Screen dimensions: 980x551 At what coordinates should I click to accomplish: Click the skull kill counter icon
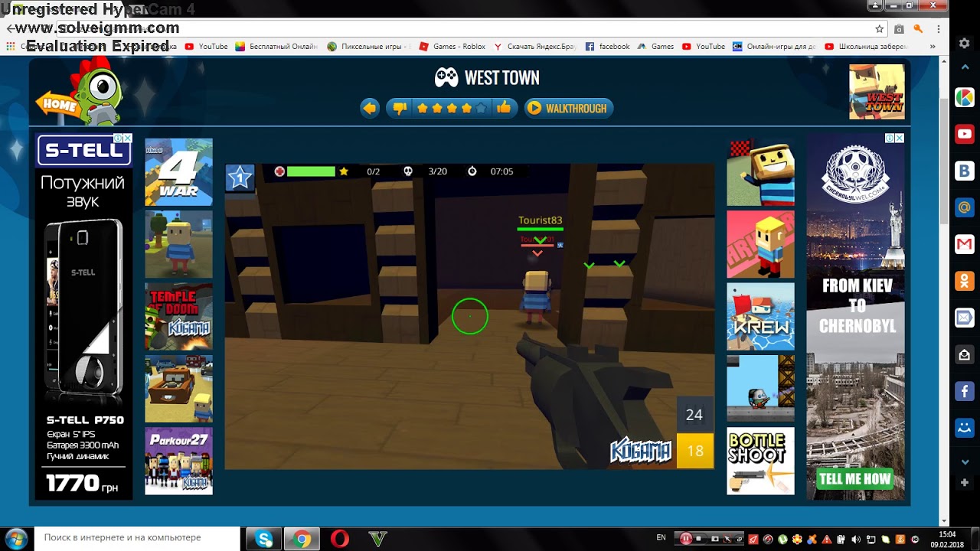tap(409, 171)
